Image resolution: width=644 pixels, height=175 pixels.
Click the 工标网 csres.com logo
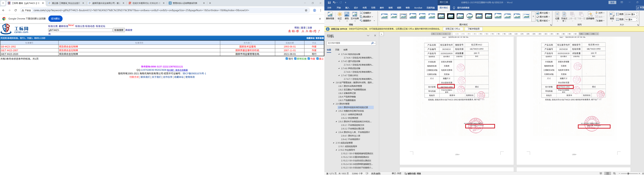pyautogui.click(x=15, y=29)
